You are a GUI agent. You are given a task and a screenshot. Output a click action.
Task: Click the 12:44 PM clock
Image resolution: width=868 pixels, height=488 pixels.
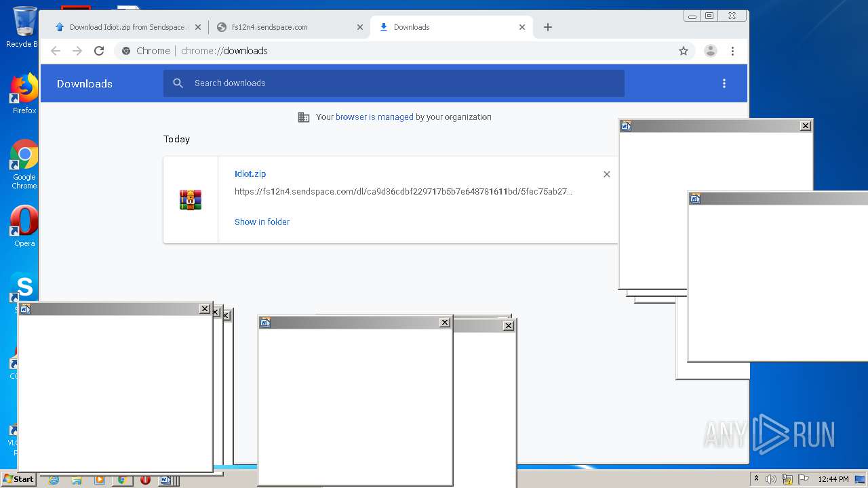(x=833, y=479)
